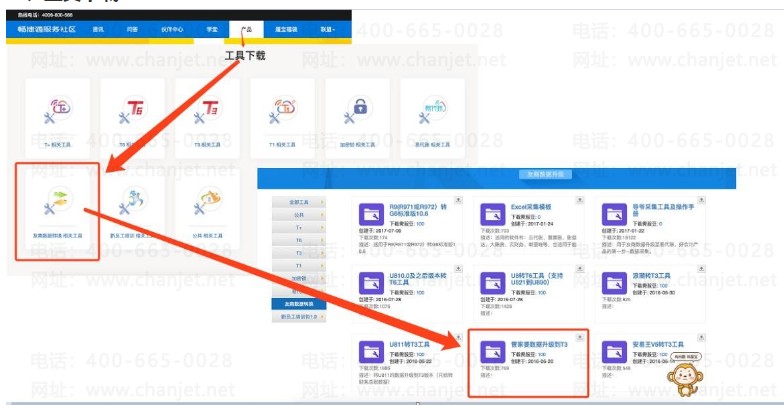
Task: Open the T6 相关工具 tile icon
Action: click(x=132, y=110)
